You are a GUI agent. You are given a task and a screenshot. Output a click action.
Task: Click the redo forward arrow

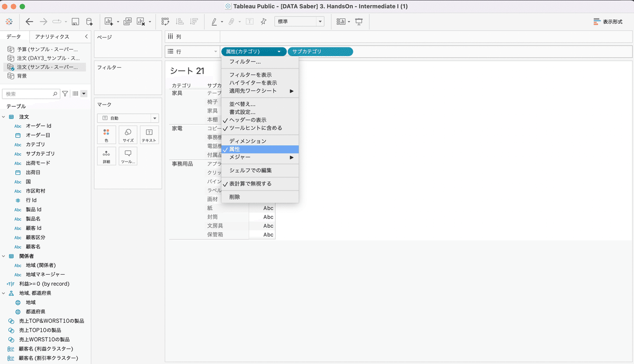43,22
